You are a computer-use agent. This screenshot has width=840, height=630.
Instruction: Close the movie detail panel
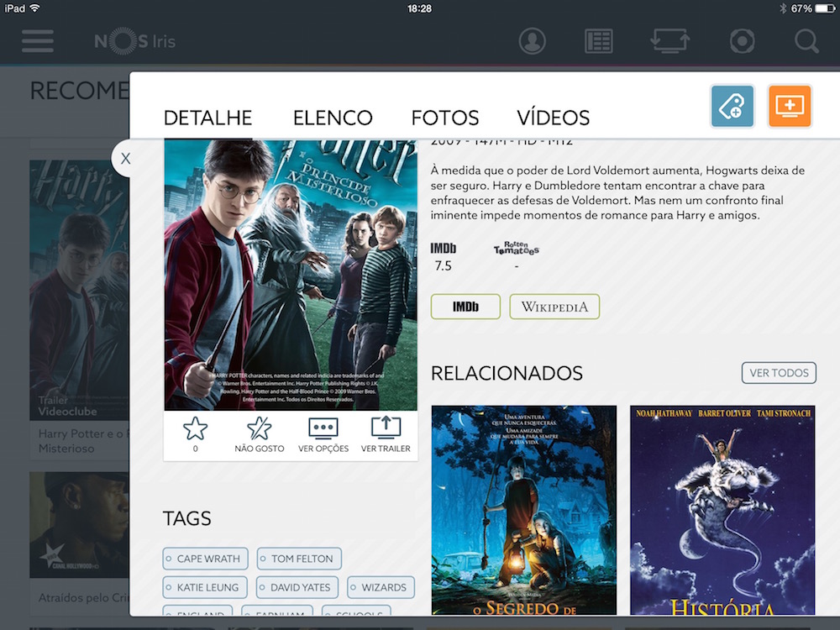pyautogui.click(x=125, y=159)
